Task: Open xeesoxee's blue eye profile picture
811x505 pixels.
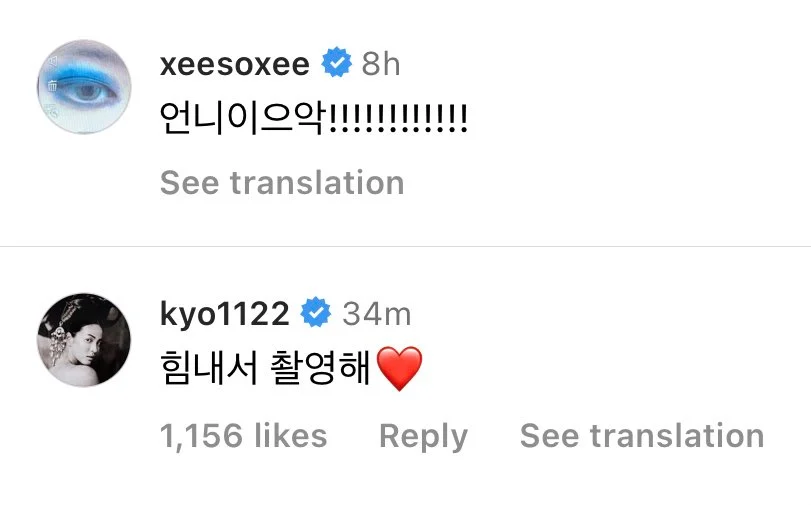Action: click(x=84, y=86)
